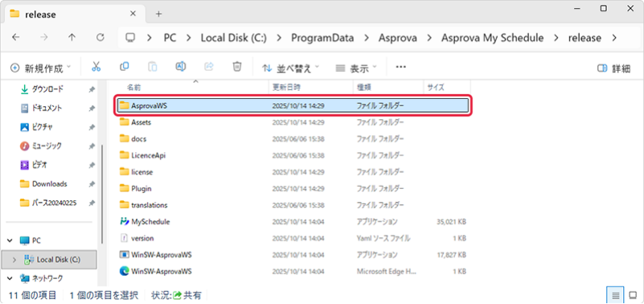Close the release tab
The height and width of the screenshot is (304, 644).
click(x=133, y=14)
